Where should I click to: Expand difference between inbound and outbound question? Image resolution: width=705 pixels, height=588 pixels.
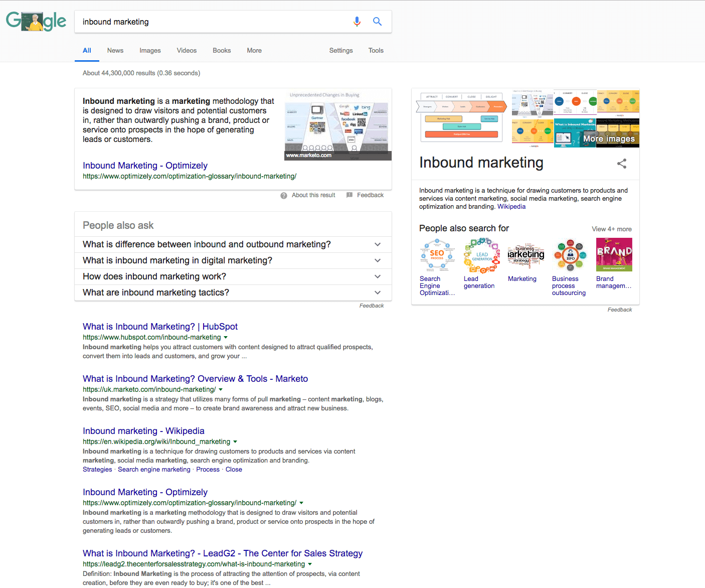pos(233,244)
